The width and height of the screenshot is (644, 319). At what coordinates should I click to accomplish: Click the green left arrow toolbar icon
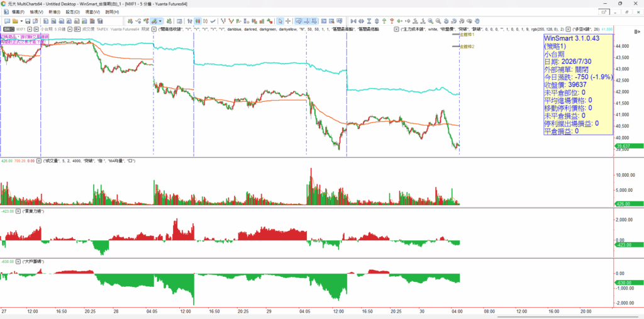point(399,21)
